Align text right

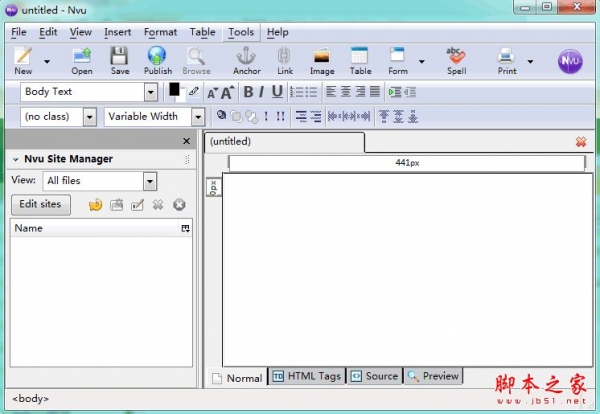click(x=360, y=92)
